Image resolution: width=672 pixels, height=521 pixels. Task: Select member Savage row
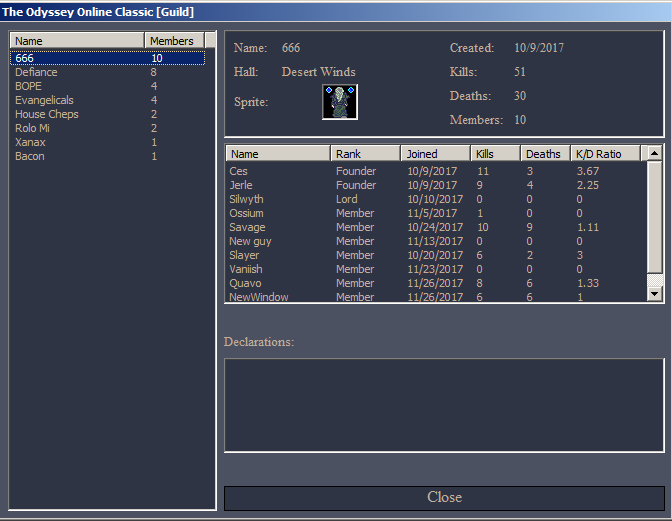(247, 228)
